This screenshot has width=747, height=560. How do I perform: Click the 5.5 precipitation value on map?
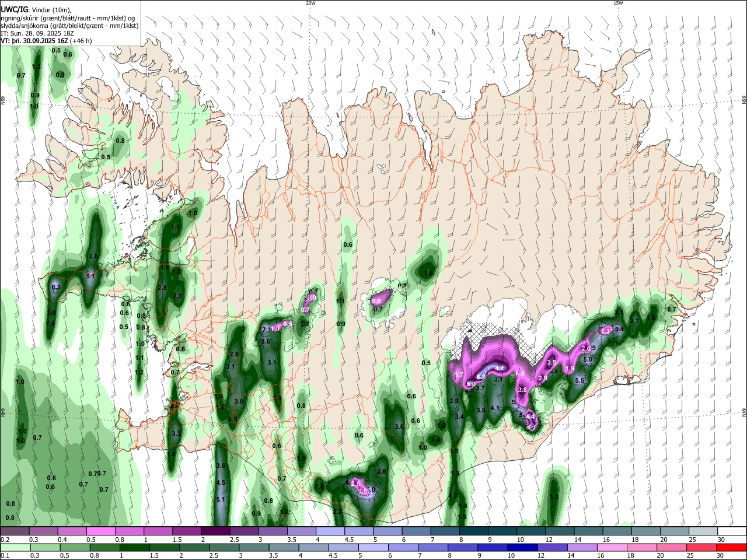click(580, 380)
